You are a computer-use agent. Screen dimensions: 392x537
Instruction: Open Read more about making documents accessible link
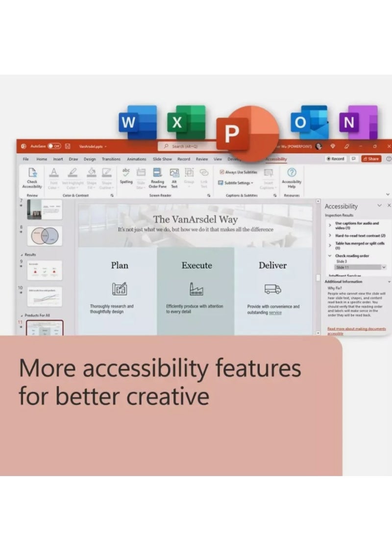[356, 331]
